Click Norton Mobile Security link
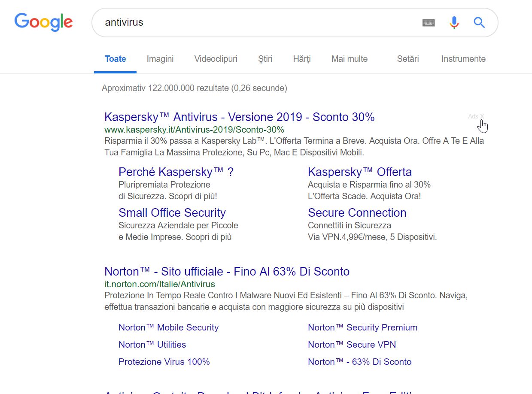532x394 pixels. [x=168, y=327]
